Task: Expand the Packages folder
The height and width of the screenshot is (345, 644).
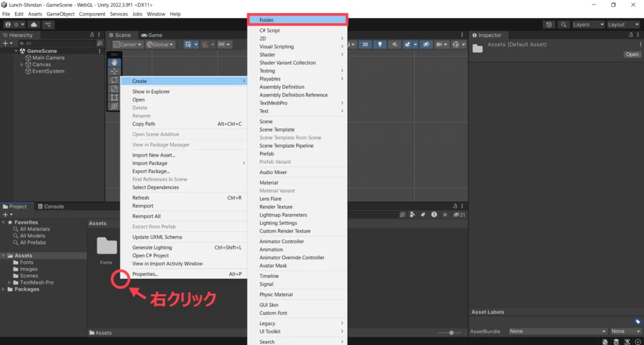Action: (4, 289)
